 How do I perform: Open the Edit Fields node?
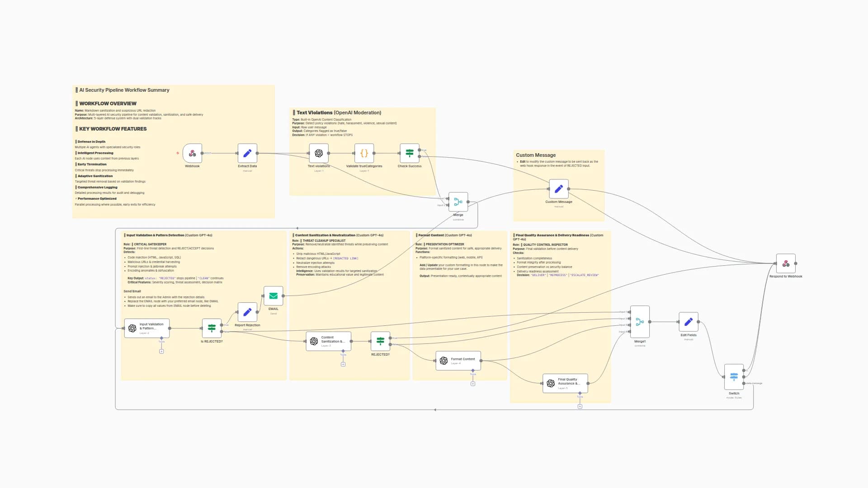(x=688, y=322)
